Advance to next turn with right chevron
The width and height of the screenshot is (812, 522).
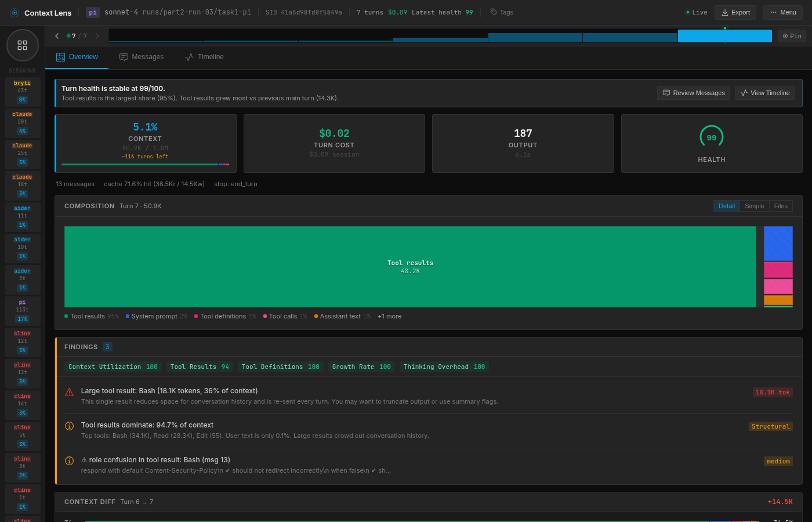[x=97, y=35]
